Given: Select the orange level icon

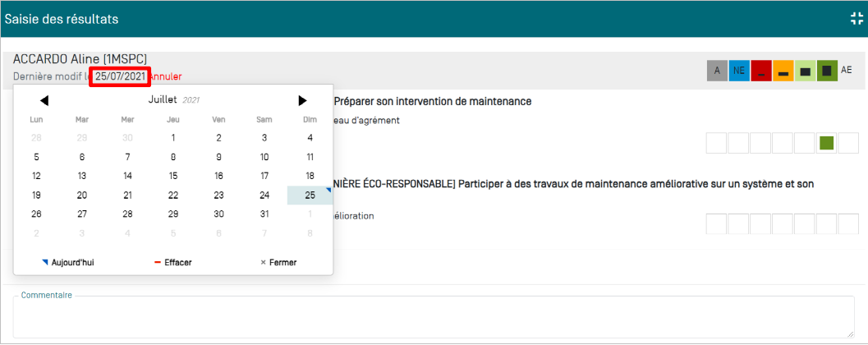Looking at the screenshot, I should click(783, 71).
